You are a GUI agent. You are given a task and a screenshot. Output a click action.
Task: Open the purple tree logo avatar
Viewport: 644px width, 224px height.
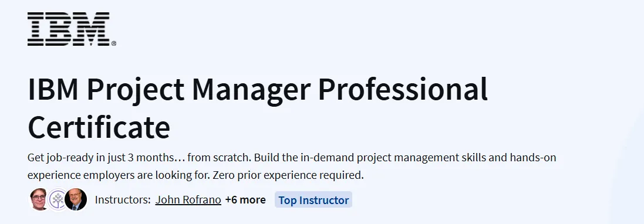coord(58,200)
